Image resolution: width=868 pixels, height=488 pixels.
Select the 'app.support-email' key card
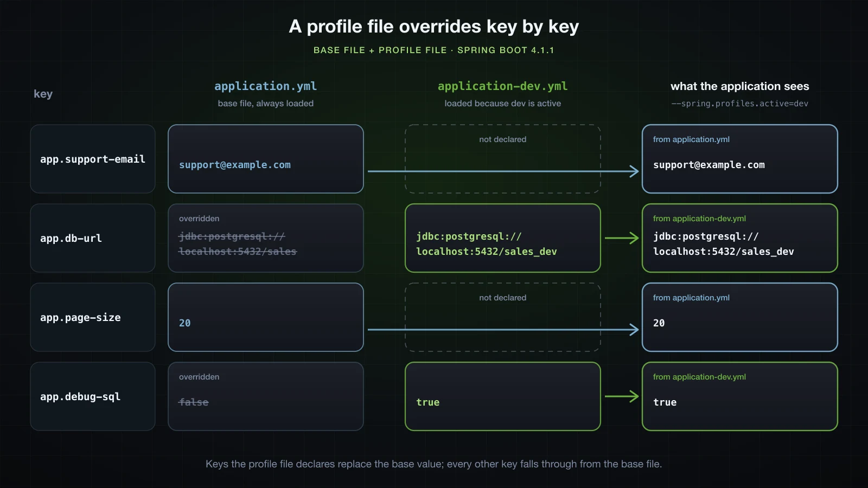click(x=93, y=159)
